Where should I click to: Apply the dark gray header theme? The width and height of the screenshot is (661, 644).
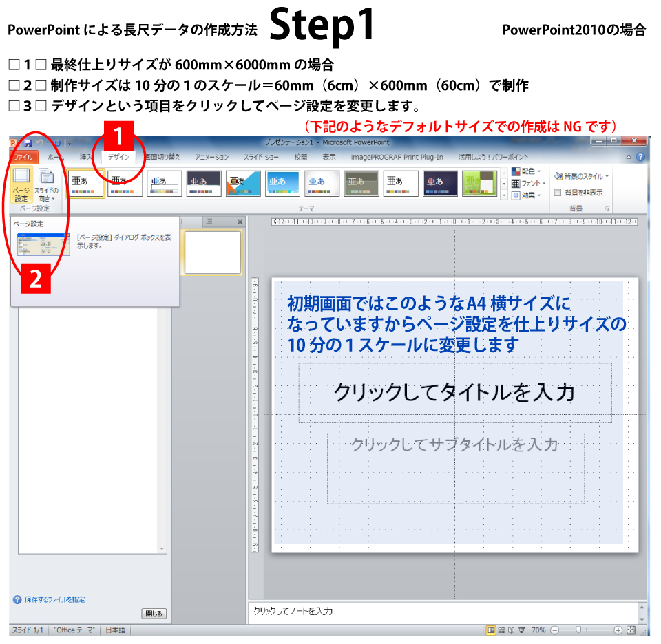[204, 184]
